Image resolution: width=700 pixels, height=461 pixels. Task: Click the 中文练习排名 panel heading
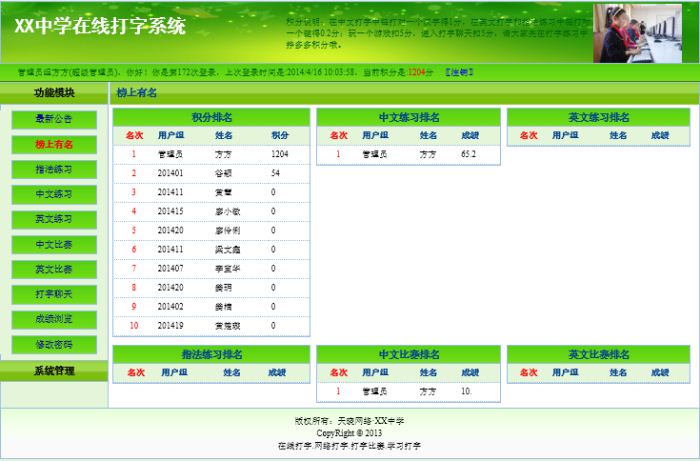click(408, 117)
